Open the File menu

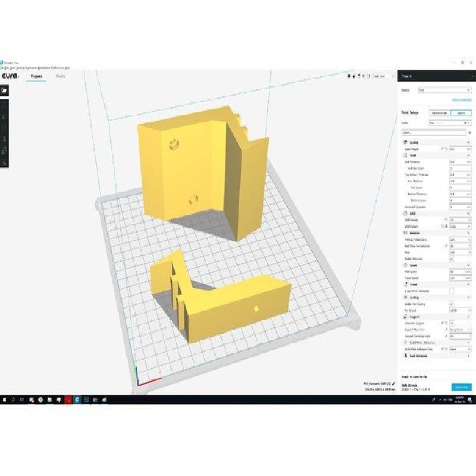coord(2,68)
